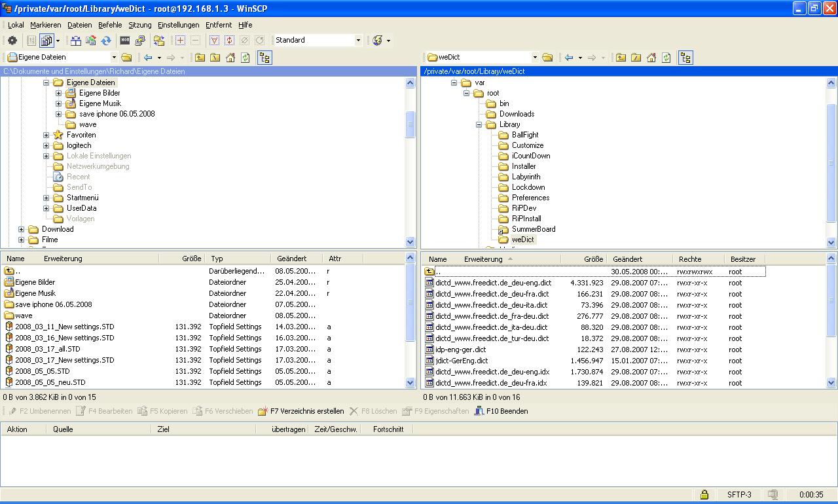Toggle the remote directory tree view

[685, 58]
